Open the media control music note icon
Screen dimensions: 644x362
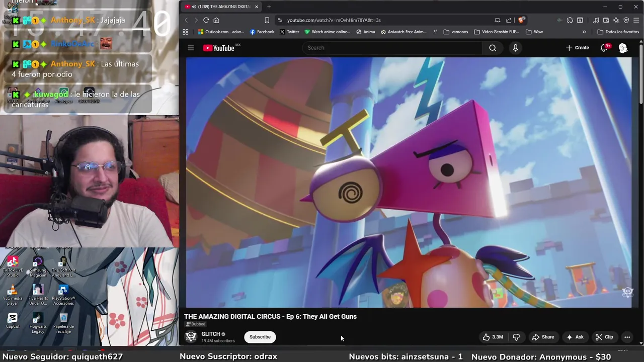click(x=596, y=20)
